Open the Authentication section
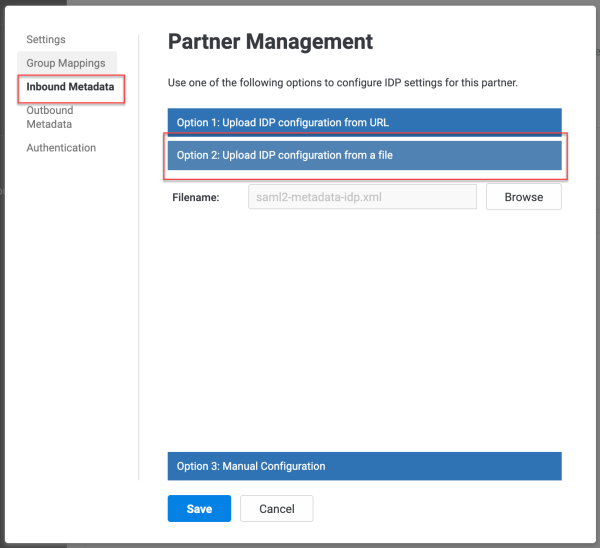This screenshot has width=600, height=548. point(61,148)
